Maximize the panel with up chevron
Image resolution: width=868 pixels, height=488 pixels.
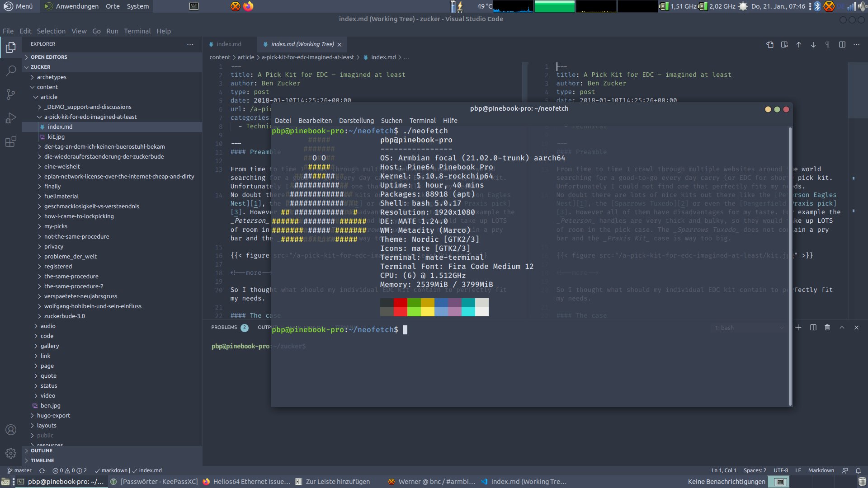point(842,328)
